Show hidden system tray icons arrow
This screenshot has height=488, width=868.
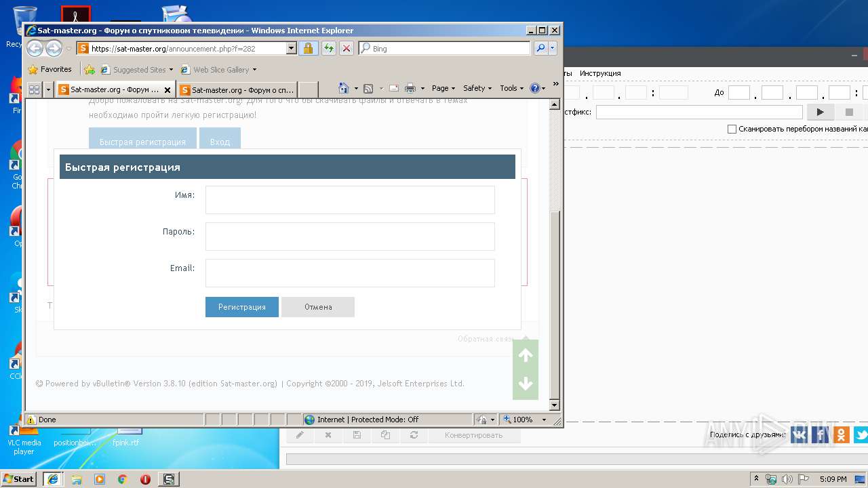[x=756, y=479]
